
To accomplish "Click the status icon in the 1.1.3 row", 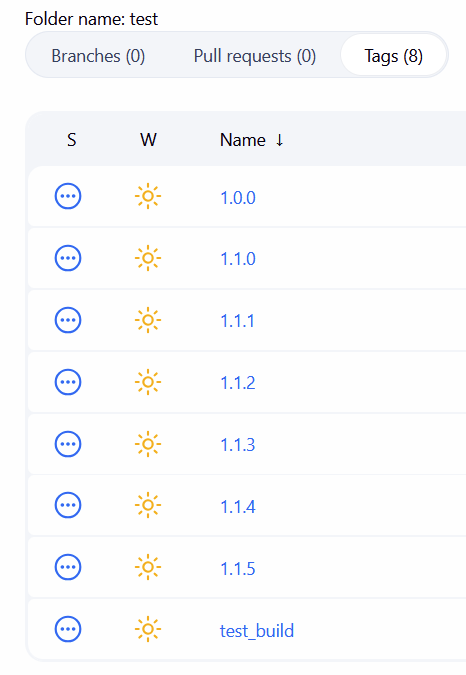I will (x=68, y=444).
